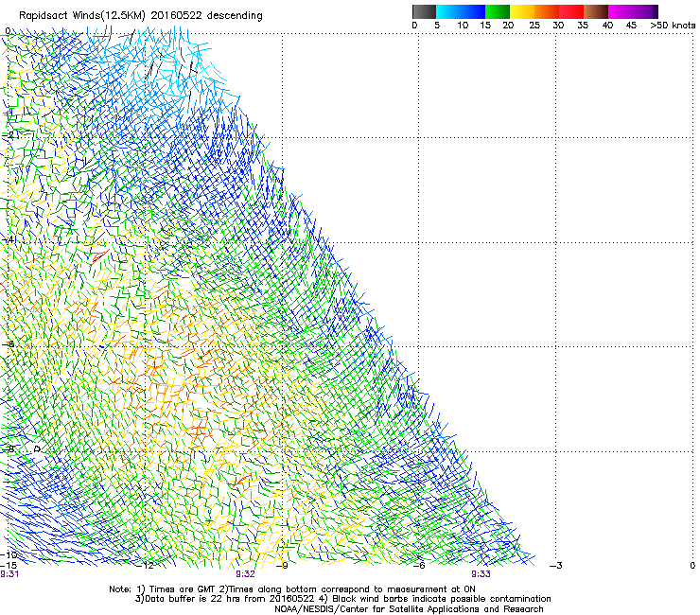Click the green 15-20 knots legend color
Screen dimensions: 700x615
(498, 11)
